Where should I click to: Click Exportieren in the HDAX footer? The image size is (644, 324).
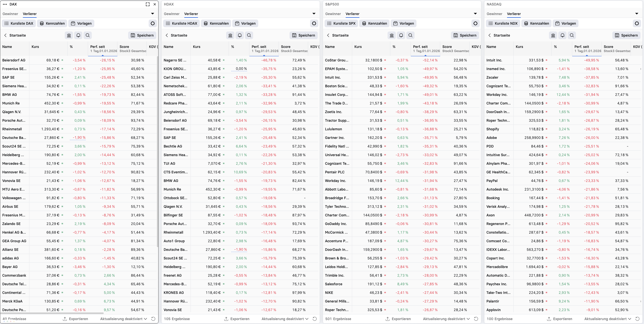[237, 319]
